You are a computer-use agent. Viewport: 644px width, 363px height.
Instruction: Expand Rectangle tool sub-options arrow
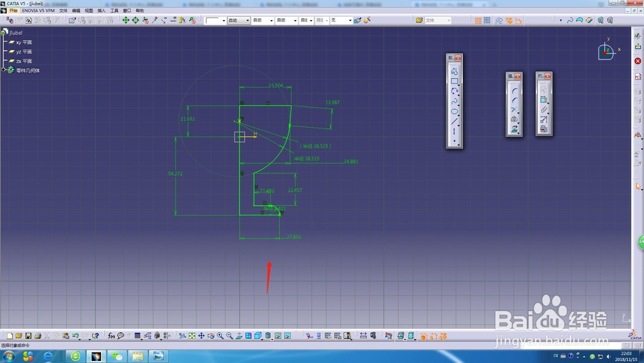click(x=459, y=85)
